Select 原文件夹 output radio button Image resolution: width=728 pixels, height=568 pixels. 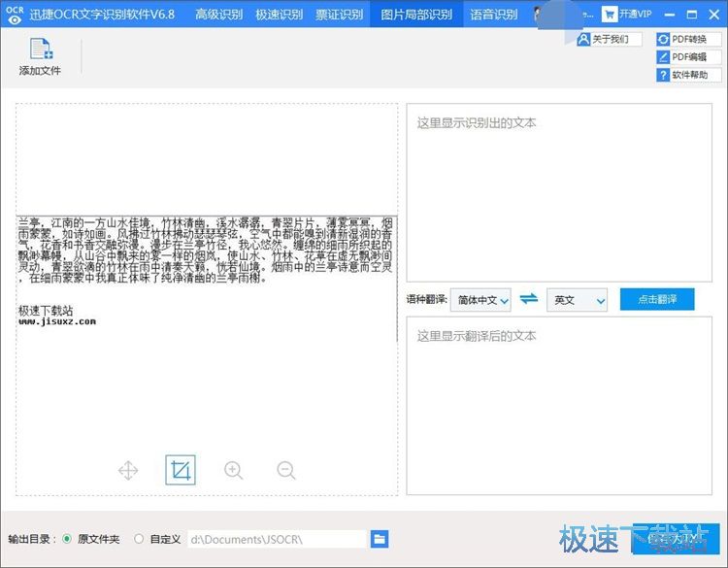(67, 539)
